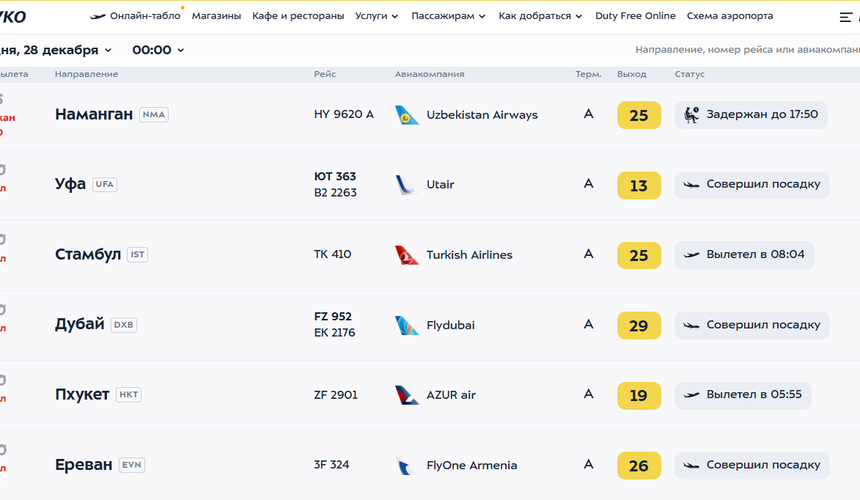Open the hamburger menu icon
The width and height of the screenshot is (860, 500).
(x=847, y=17)
